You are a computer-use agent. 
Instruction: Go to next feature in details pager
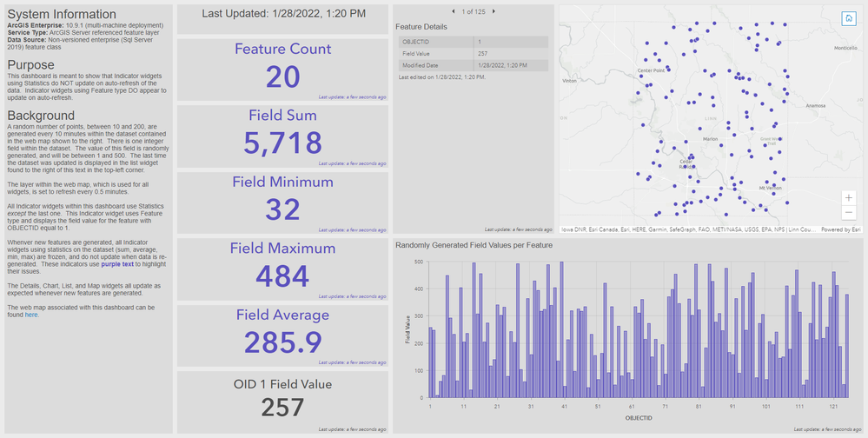click(494, 11)
